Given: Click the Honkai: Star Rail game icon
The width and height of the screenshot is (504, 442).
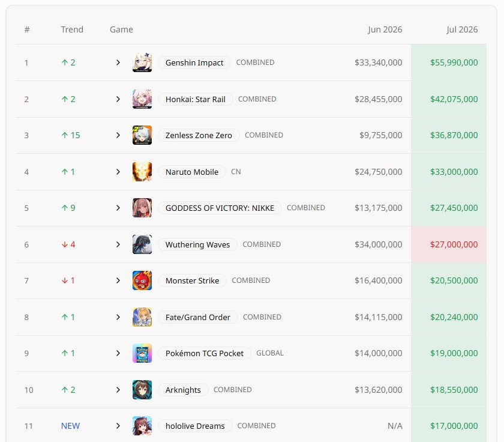Looking at the screenshot, I should (142, 99).
